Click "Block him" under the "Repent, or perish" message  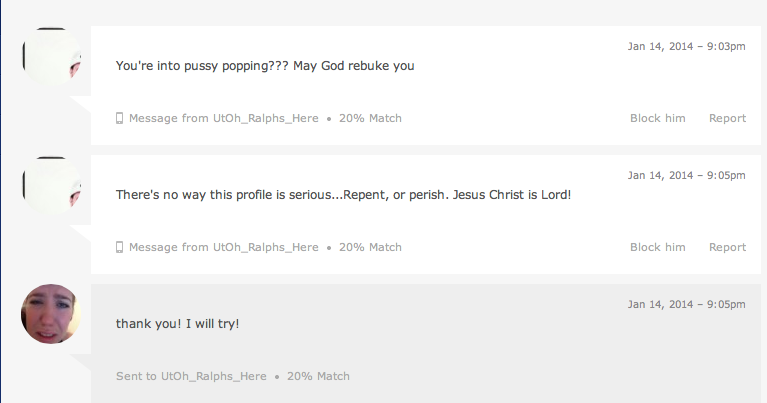click(657, 247)
